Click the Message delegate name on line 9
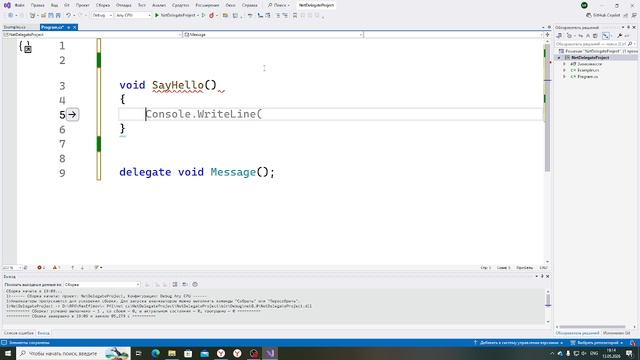Screen dimensions: 640x360 click(x=233, y=172)
